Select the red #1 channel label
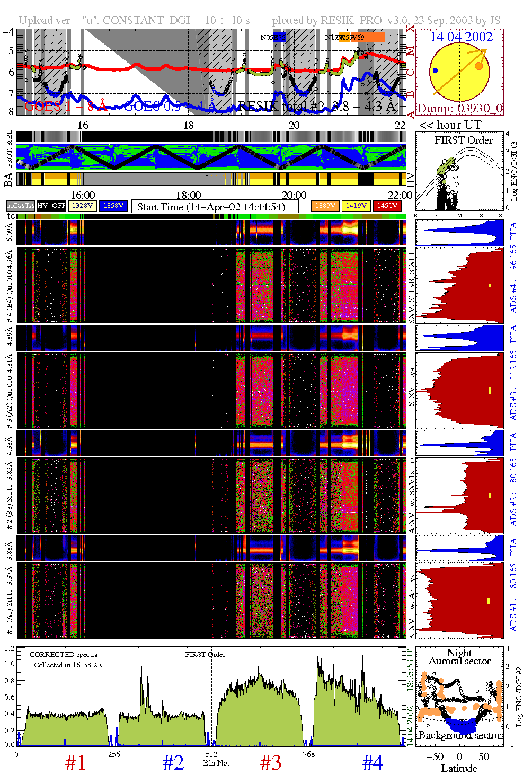The width and height of the screenshot is (532, 783). 75,763
